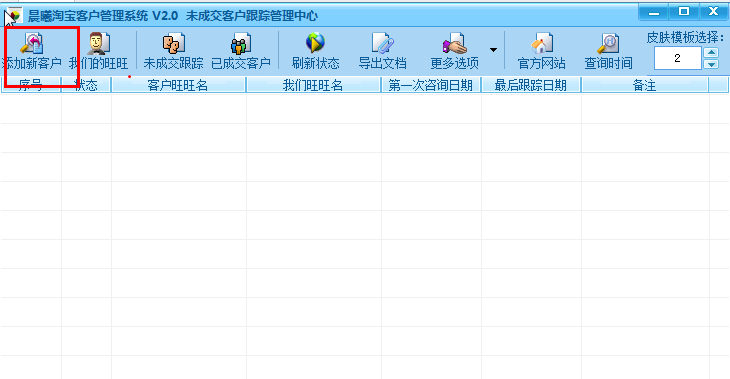730x379 pixels.
Task: Decrease the skin template number
Action: tap(711, 64)
